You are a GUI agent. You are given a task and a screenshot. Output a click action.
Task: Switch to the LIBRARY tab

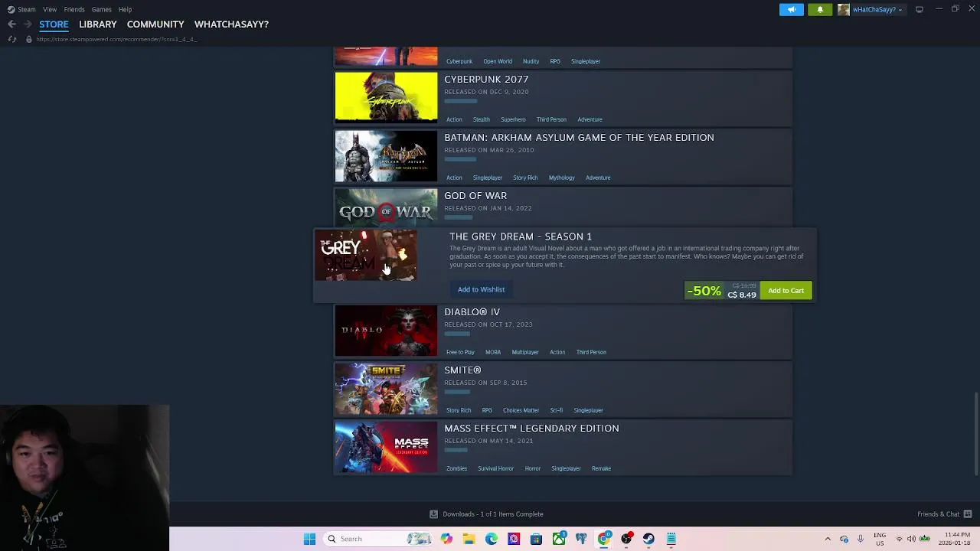(x=98, y=24)
